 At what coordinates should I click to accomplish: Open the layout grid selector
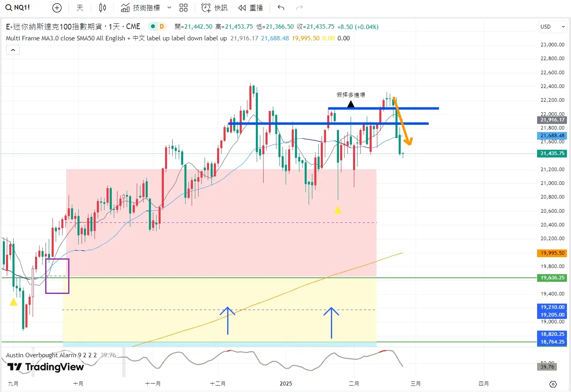tap(184, 8)
